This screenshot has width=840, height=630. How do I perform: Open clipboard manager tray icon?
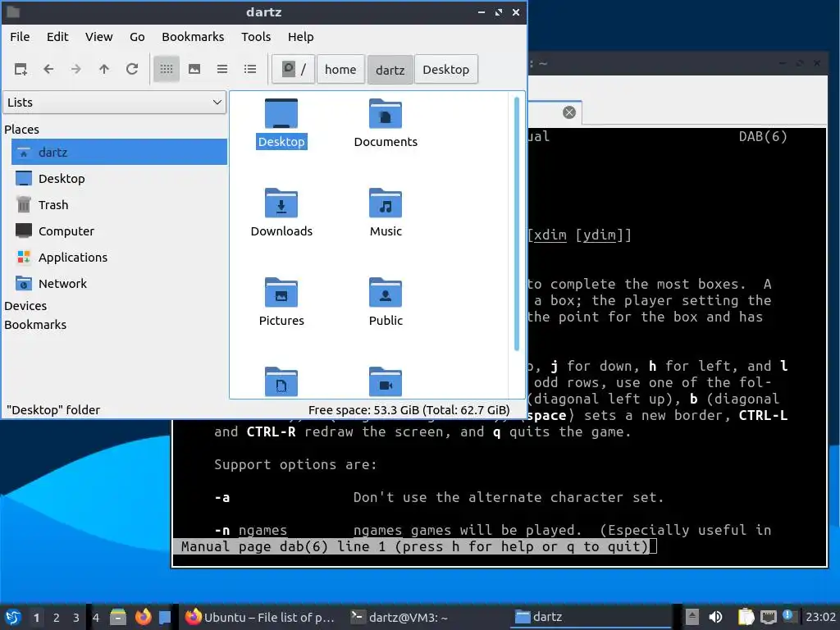click(746, 617)
